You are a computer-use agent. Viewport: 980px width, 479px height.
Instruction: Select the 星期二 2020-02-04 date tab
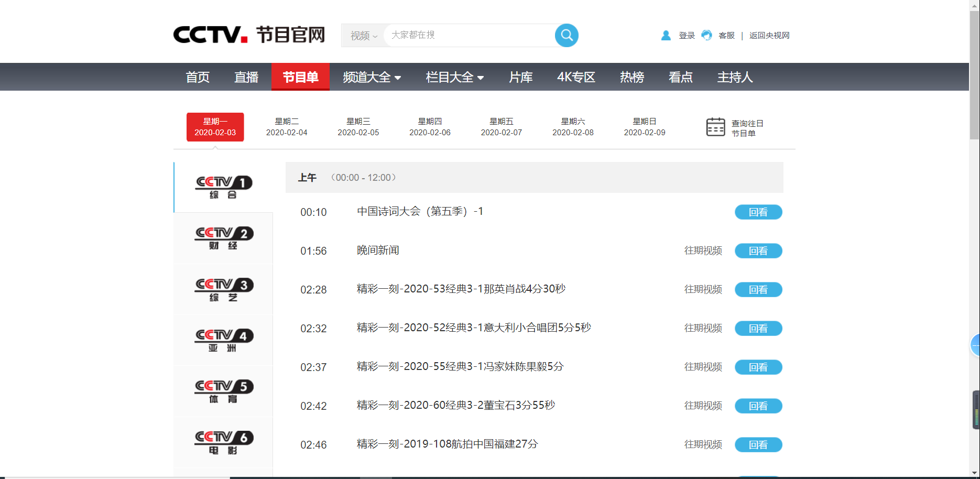point(287,127)
